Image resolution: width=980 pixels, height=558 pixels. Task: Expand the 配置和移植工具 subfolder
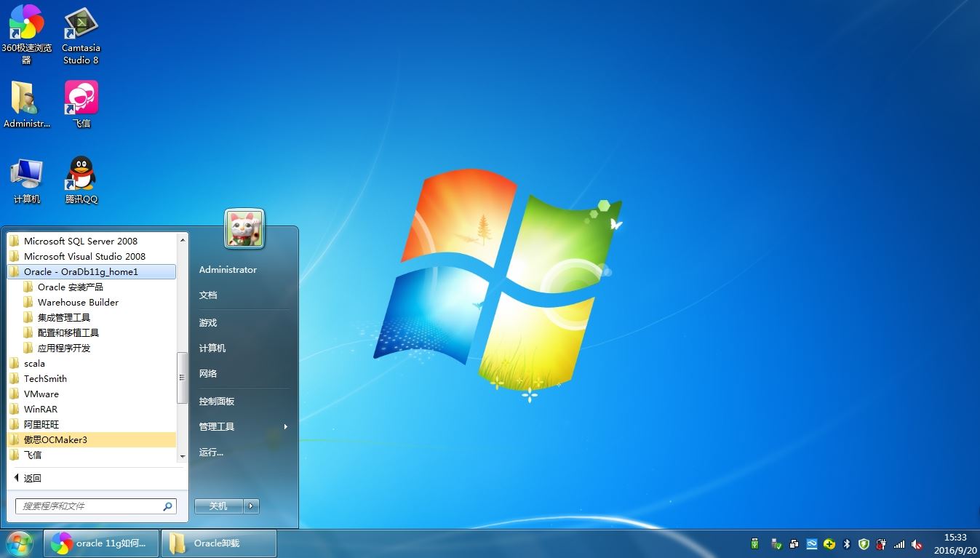coord(91,332)
